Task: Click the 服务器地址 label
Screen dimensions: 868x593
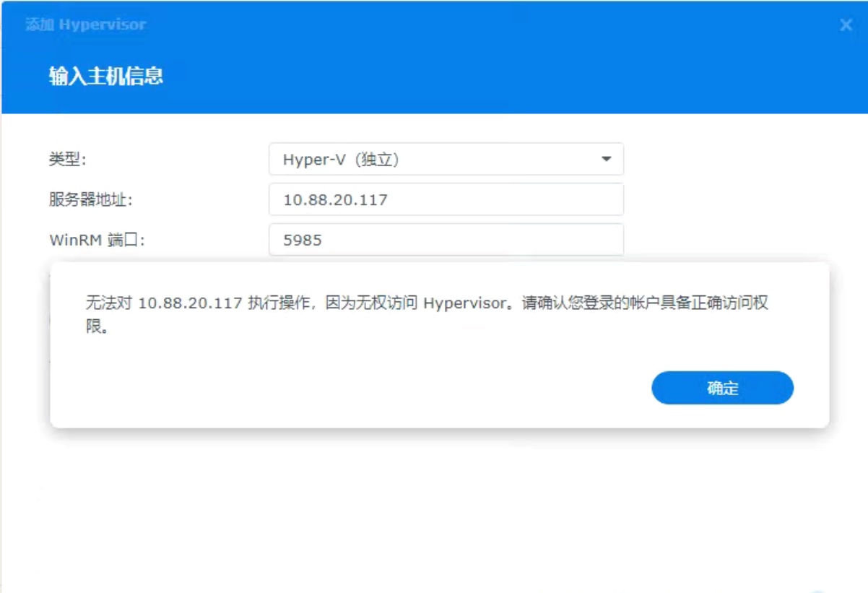Action: click(x=91, y=200)
